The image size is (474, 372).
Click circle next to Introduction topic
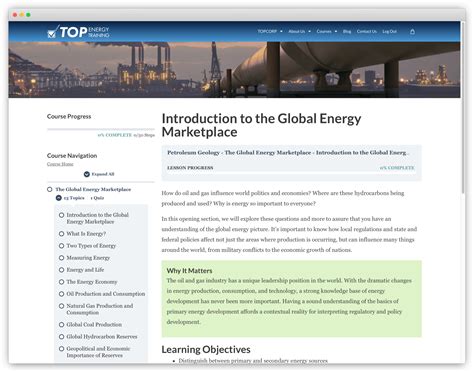62,215
